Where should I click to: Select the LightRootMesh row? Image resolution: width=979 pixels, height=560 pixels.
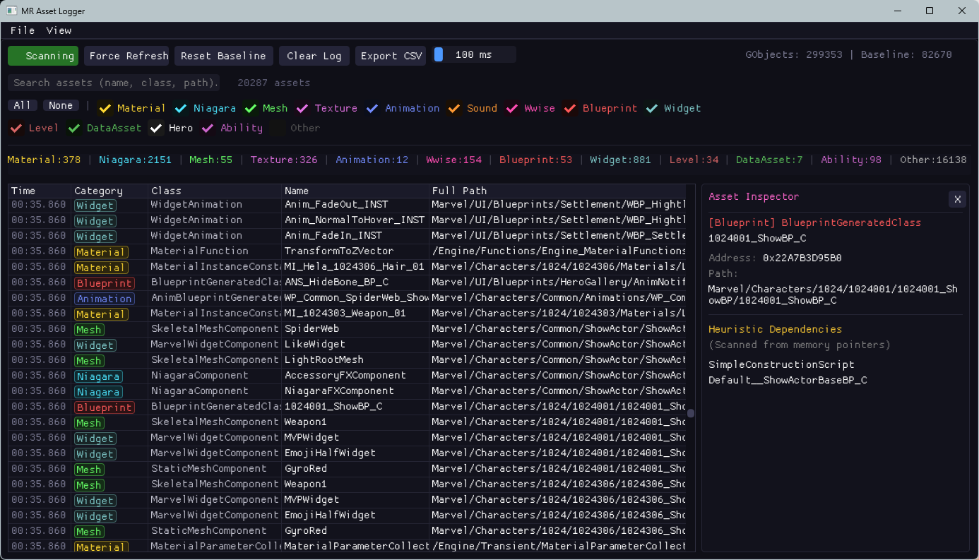pyautogui.click(x=347, y=359)
